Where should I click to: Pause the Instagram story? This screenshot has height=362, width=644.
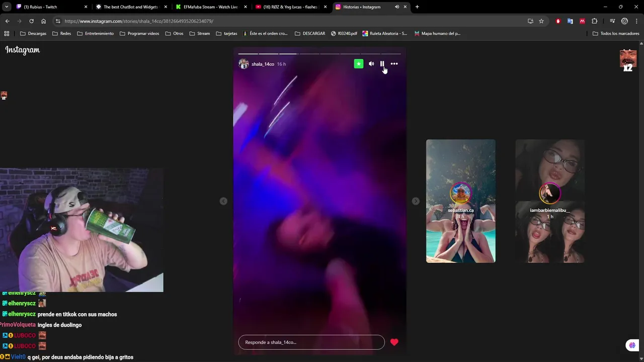382,64
